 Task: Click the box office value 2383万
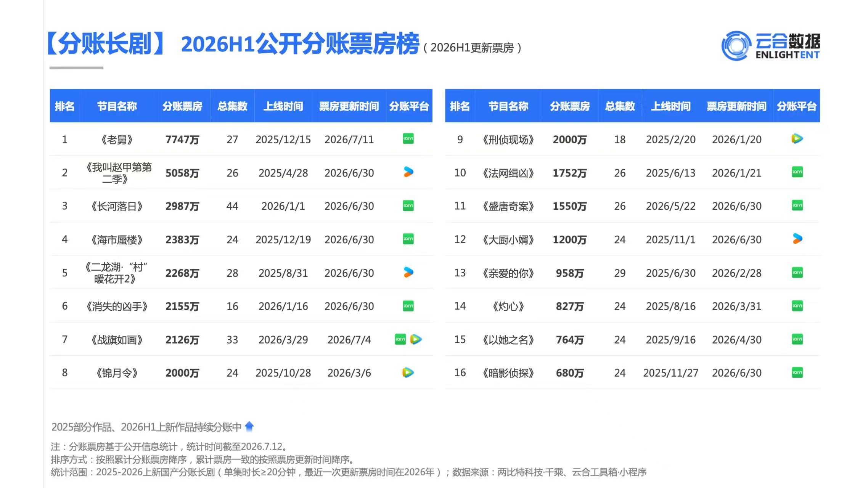pos(182,240)
